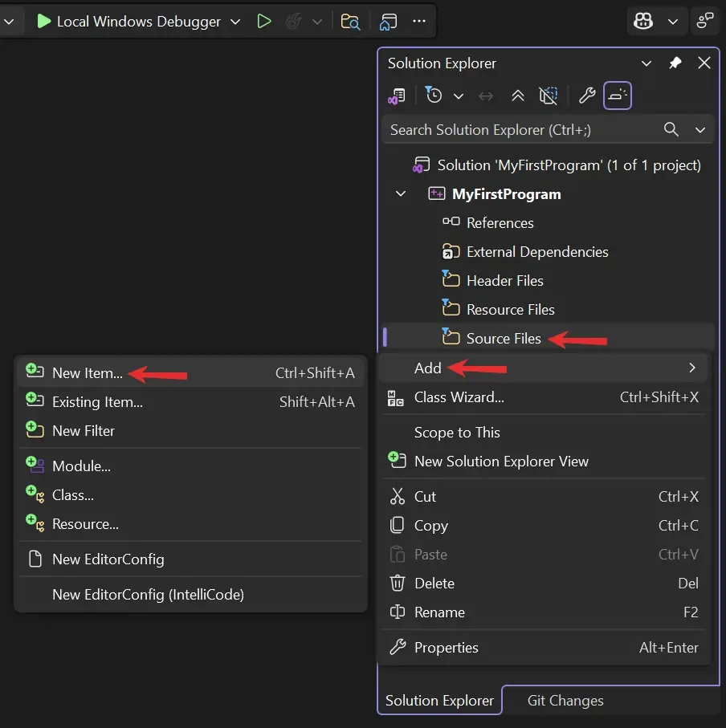The height and width of the screenshot is (728, 726).
Task: Open Properties wrench icon in Solution Explorer toolbar
Action: pos(587,96)
